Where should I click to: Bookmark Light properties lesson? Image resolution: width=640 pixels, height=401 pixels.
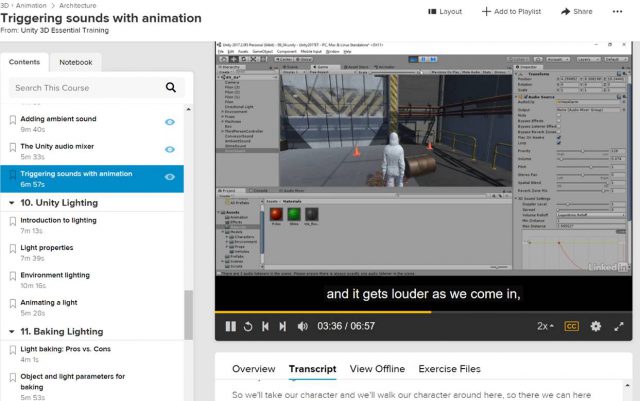pyautogui.click(x=13, y=248)
